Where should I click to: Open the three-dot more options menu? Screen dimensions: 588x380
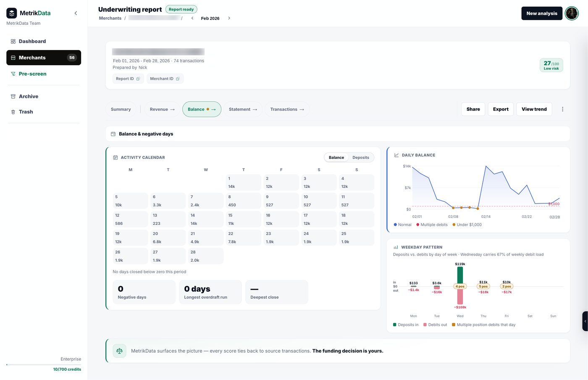tap(562, 109)
